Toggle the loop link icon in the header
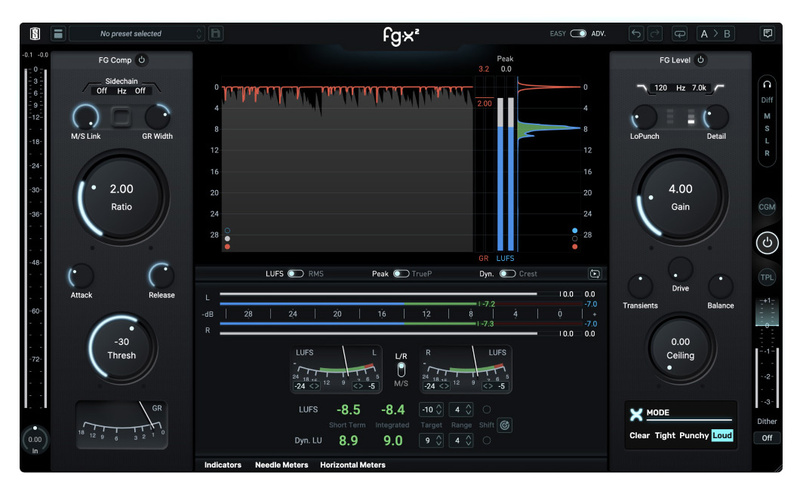 click(x=680, y=34)
